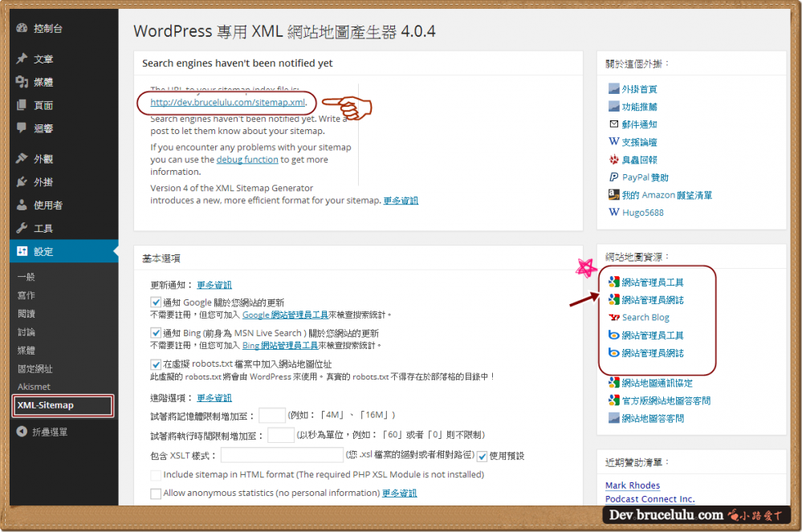Click the Yahoo icon beside Search Blog
The height and width of the screenshot is (532, 802).
(x=614, y=318)
